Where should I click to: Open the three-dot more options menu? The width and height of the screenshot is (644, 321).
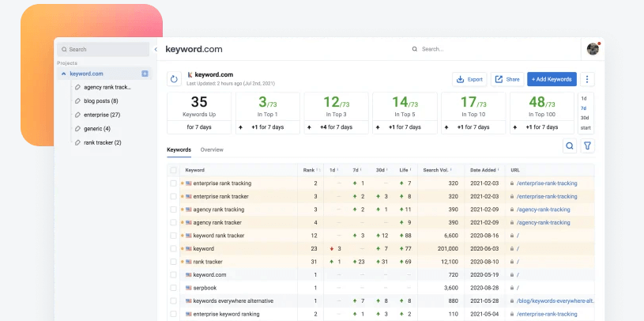tap(587, 79)
